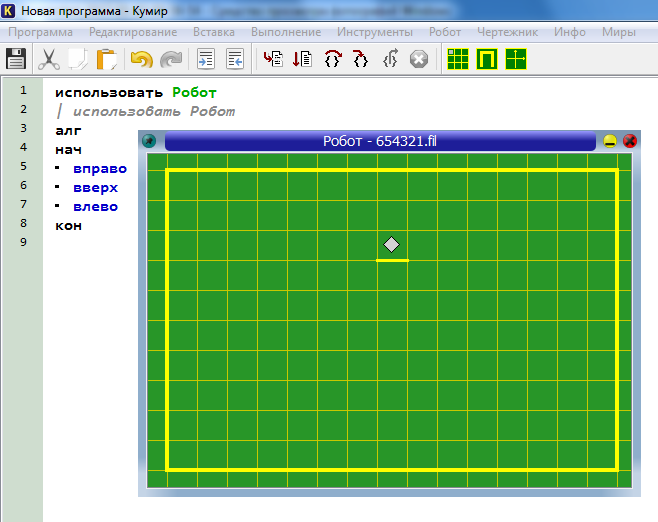
Task: Click the Robot window title '654321.fil'
Action: pyautogui.click(x=406, y=141)
